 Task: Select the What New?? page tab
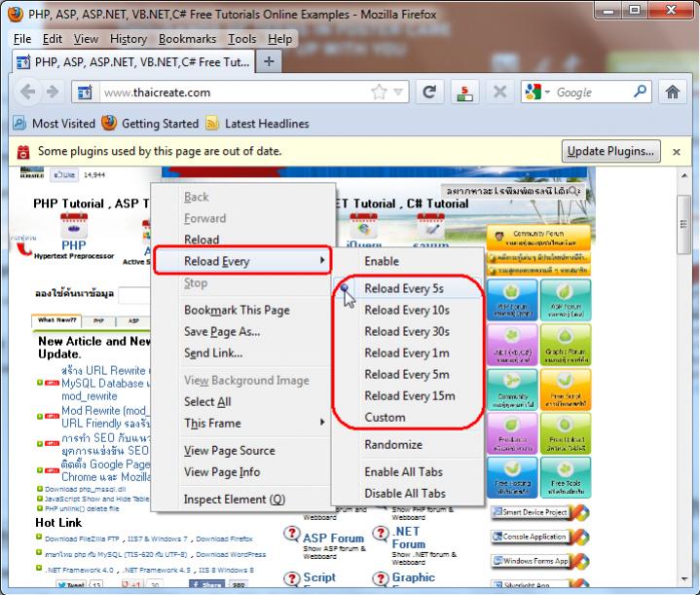56,320
